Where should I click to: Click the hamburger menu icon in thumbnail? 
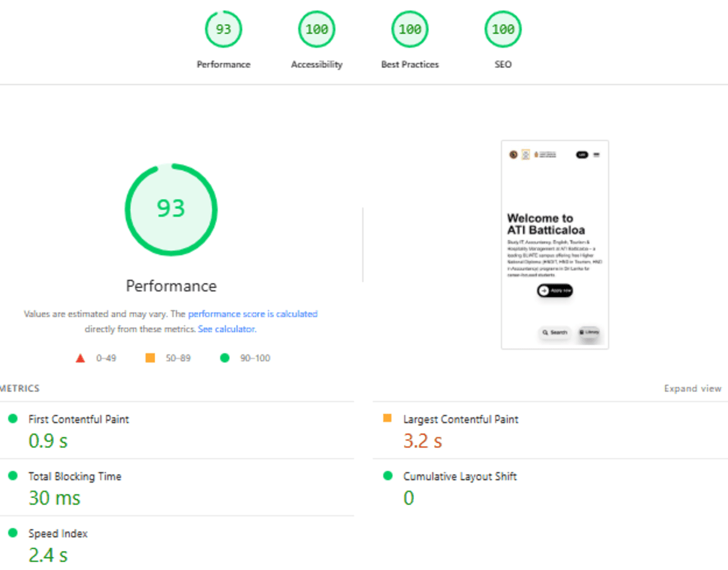[x=596, y=155]
